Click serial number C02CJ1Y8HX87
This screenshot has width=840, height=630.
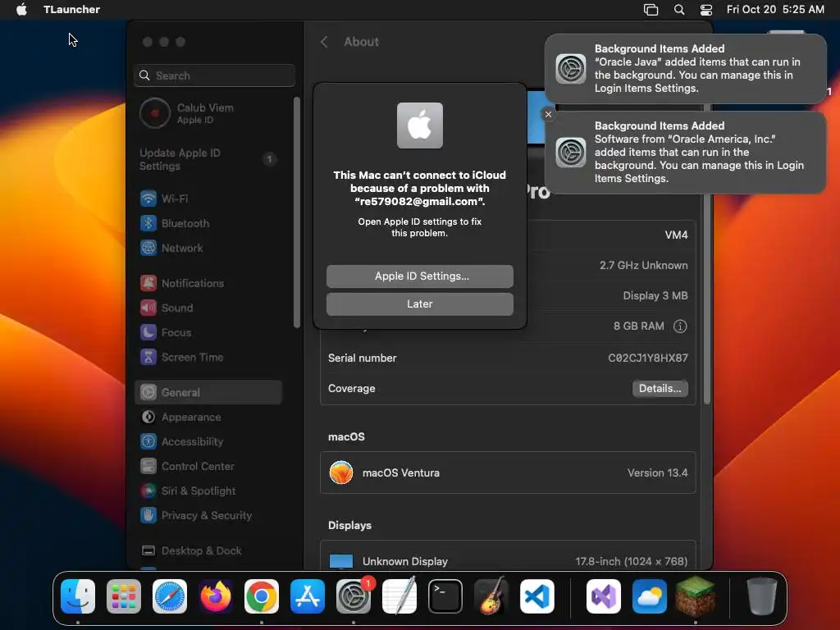coord(648,358)
